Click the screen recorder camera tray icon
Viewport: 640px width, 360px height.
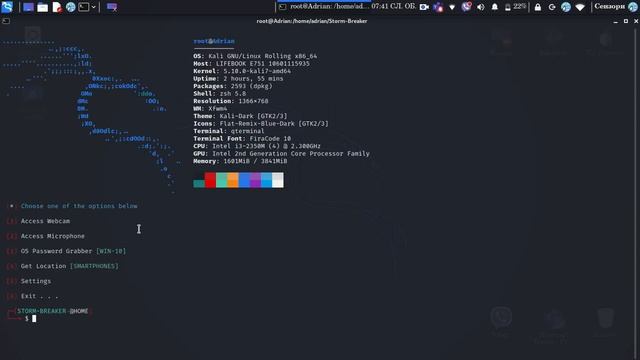424,7
